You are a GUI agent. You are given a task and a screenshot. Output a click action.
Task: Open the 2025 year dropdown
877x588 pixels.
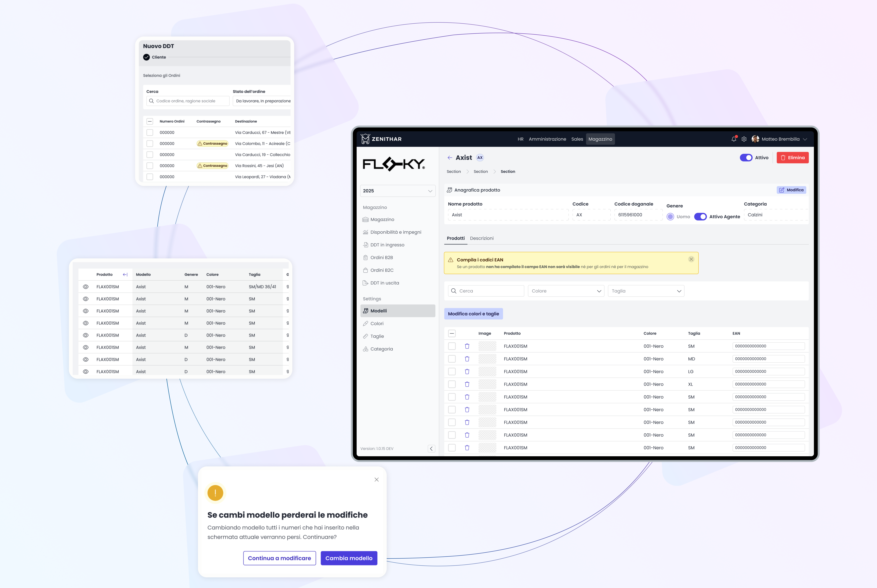point(398,191)
